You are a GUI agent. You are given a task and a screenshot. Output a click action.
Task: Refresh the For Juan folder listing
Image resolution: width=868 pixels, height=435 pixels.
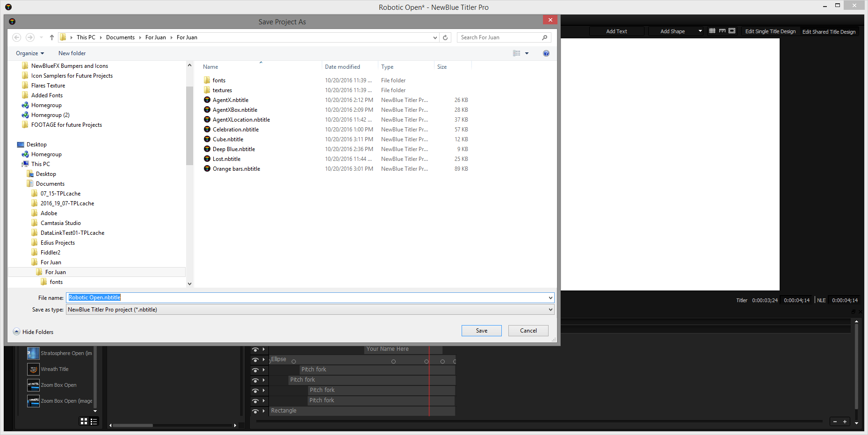tap(445, 37)
